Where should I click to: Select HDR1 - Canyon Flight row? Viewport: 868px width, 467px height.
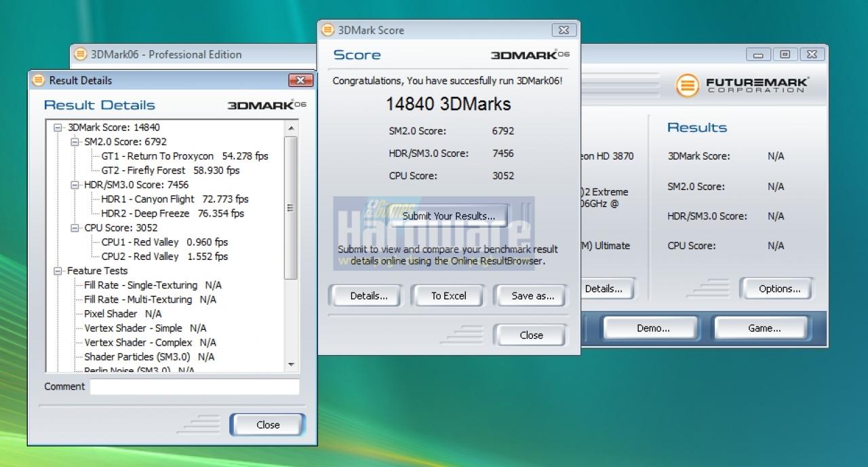click(174, 199)
